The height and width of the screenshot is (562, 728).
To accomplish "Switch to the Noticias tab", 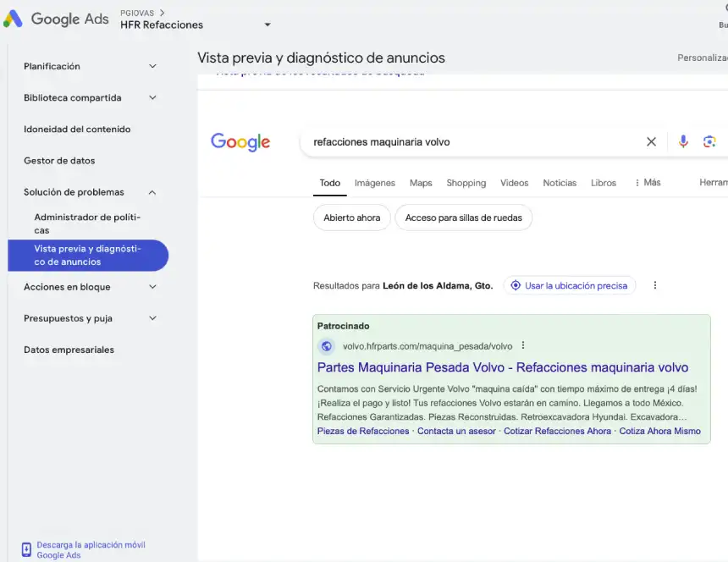I will click(560, 183).
